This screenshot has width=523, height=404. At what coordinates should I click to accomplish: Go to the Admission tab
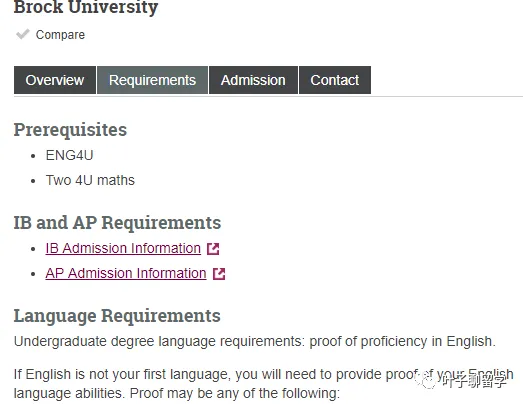coord(253,80)
